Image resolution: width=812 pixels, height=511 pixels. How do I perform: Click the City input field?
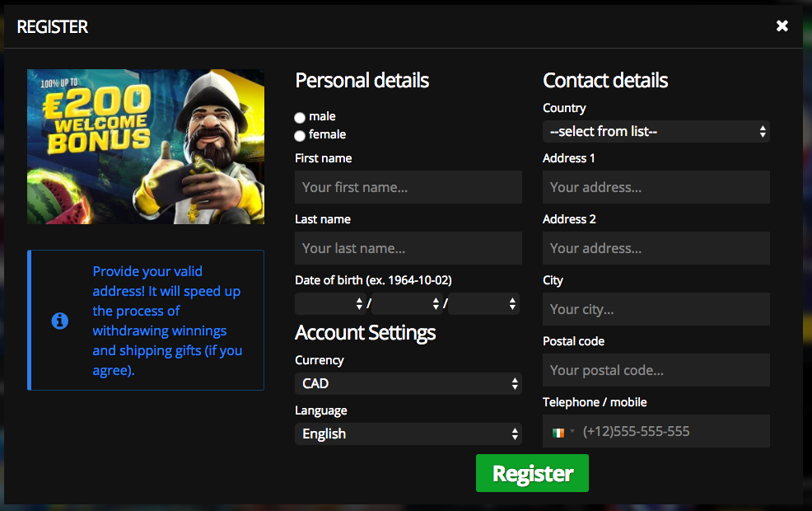point(656,310)
